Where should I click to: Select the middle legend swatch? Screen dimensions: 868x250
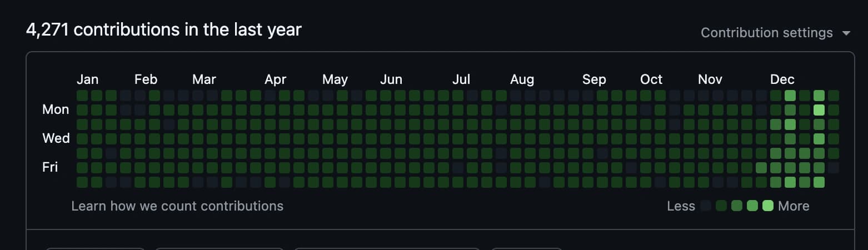point(737,206)
